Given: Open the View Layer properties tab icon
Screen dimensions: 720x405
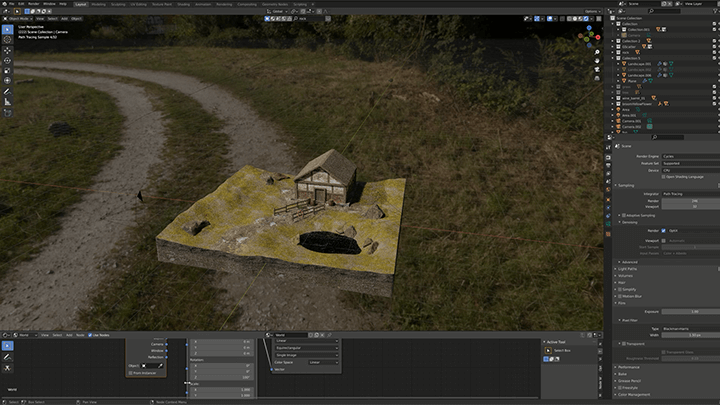Looking at the screenshot, I should (608, 174).
